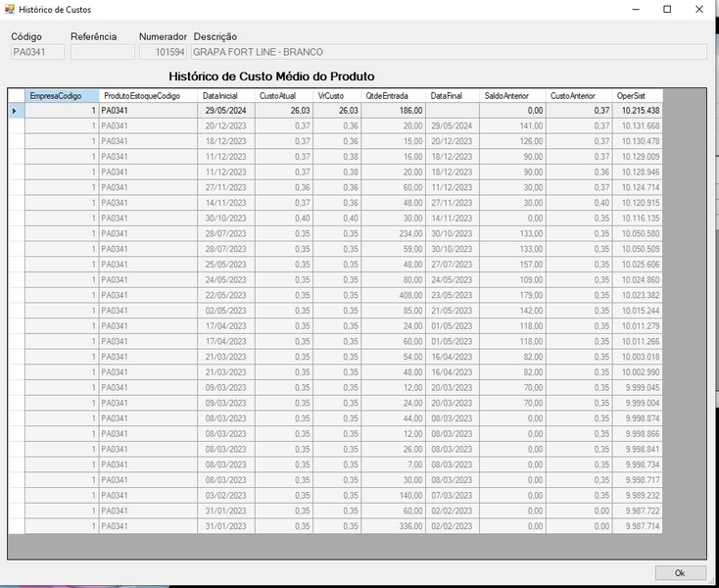
Task: Select SaldoAnterior cell 141,00
Action: click(x=512, y=126)
